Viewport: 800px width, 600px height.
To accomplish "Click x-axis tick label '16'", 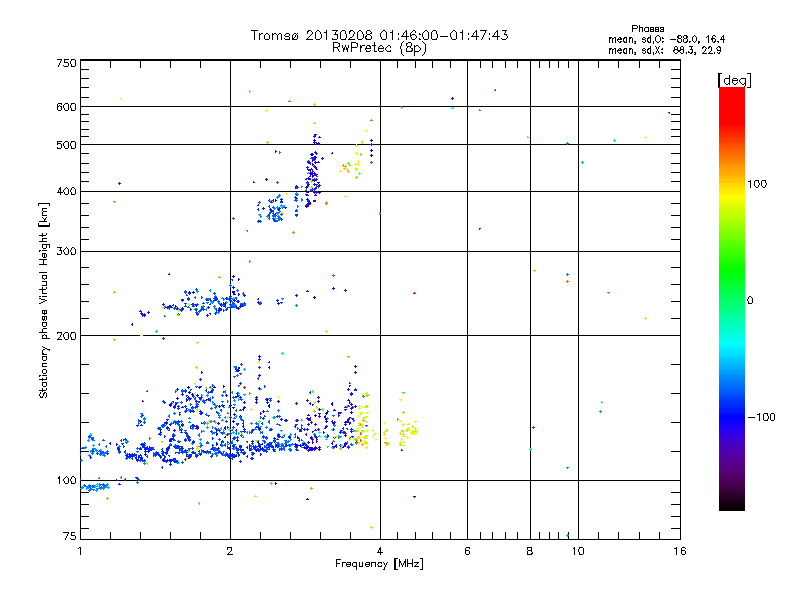I will (680, 551).
